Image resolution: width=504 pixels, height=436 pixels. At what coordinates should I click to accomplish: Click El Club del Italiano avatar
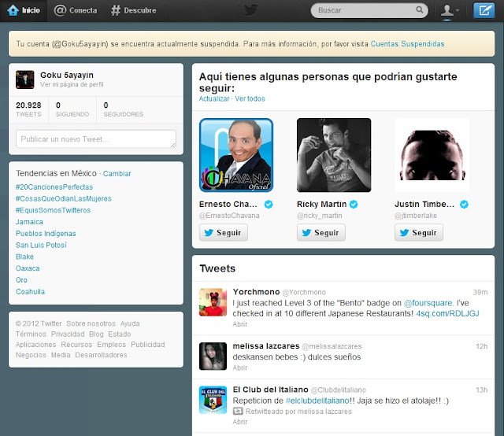click(213, 400)
